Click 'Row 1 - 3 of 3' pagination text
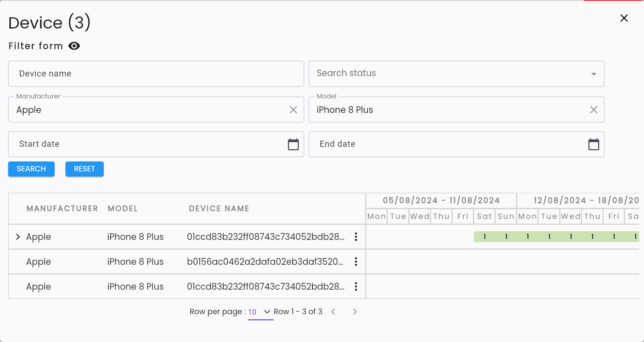The height and width of the screenshot is (342, 644). pos(298,312)
